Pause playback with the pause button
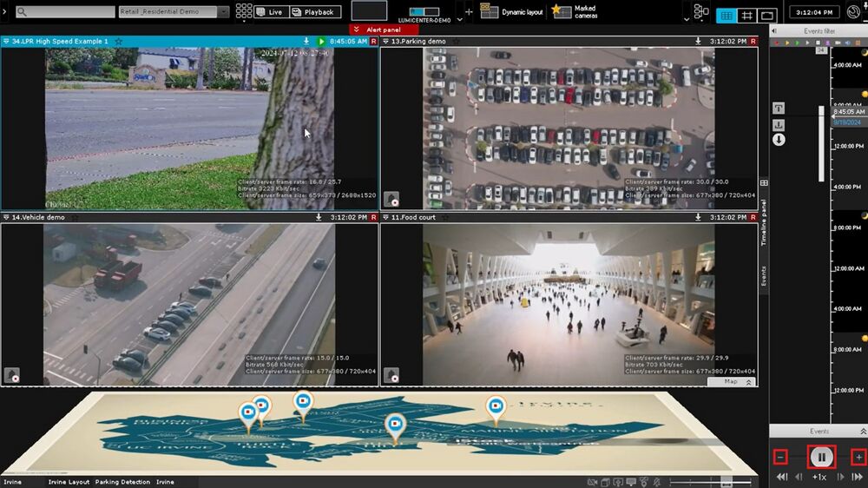The width and height of the screenshot is (868, 488). [x=821, y=457]
